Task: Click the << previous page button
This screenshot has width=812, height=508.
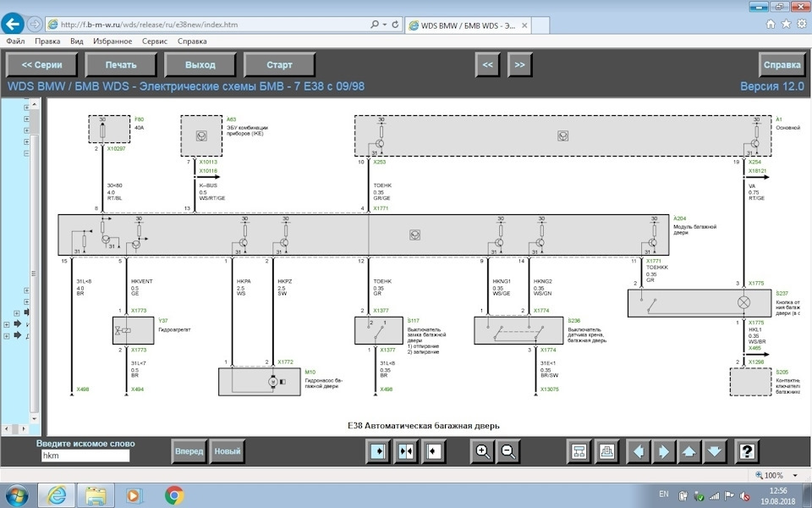Action: pos(487,65)
